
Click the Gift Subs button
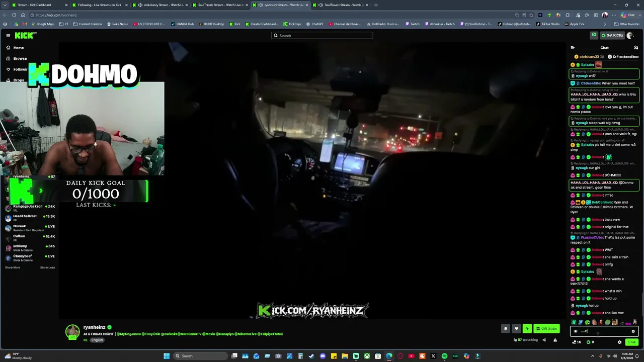click(546, 329)
